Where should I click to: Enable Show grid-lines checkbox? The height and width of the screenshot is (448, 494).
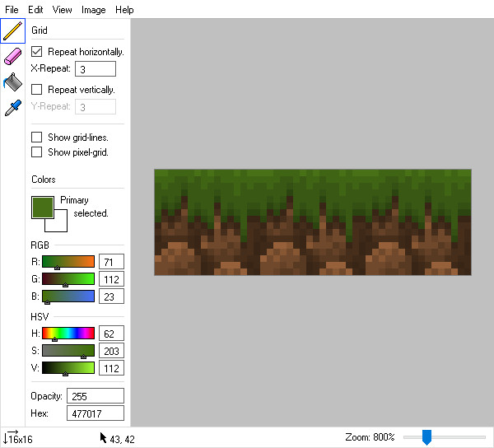[36, 137]
